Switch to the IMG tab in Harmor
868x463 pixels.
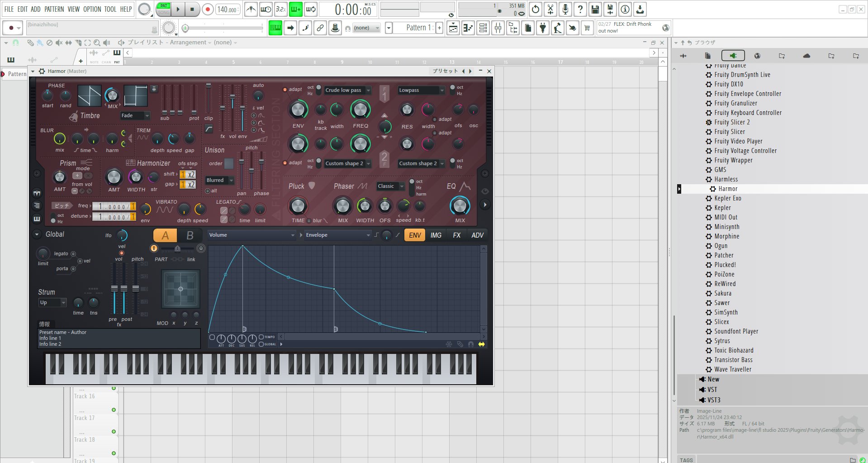point(436,235)
